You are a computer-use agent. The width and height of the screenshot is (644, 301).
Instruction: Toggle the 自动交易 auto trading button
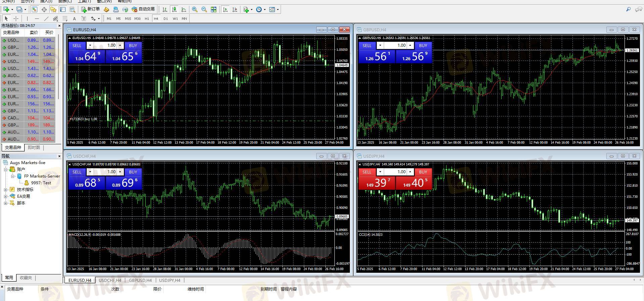click(x=143, y=9)
